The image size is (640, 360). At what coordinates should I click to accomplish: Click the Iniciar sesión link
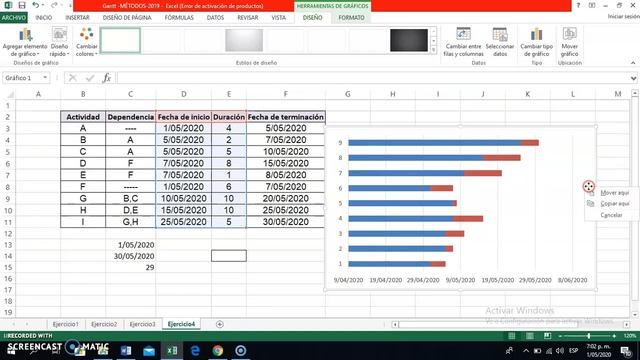tap(623, 16)
